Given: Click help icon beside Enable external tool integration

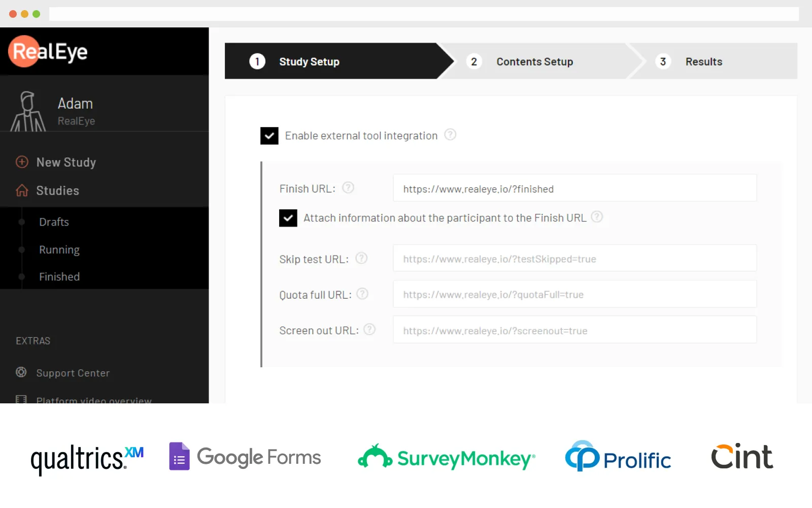Looking at the screenshot, I should click(x=450, y=135).
